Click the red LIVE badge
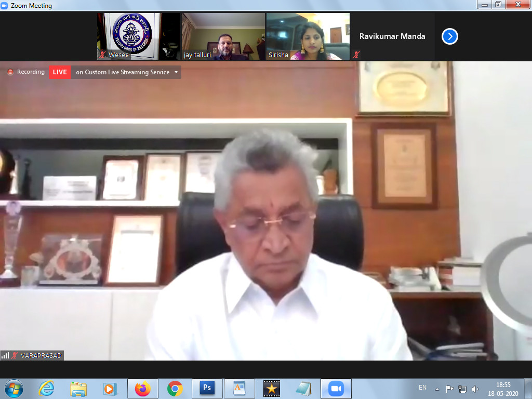532x399 pixels. click(60, 72)
